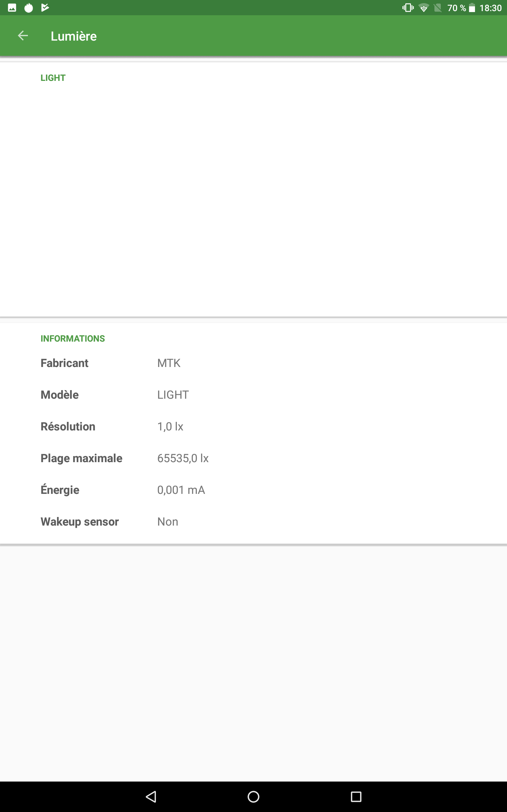Tap the Wi-Fi status icon
This screenshot has width=507, height=812.
pos(424,8)
